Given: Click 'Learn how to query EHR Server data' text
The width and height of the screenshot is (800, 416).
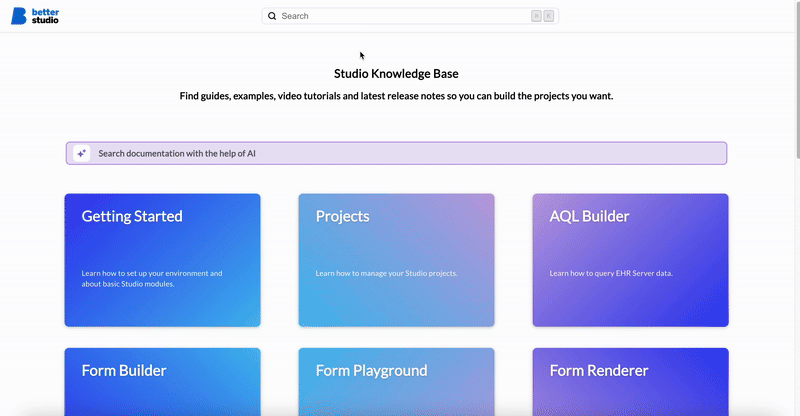Looking at the screenshot, I should click(611, 273).
